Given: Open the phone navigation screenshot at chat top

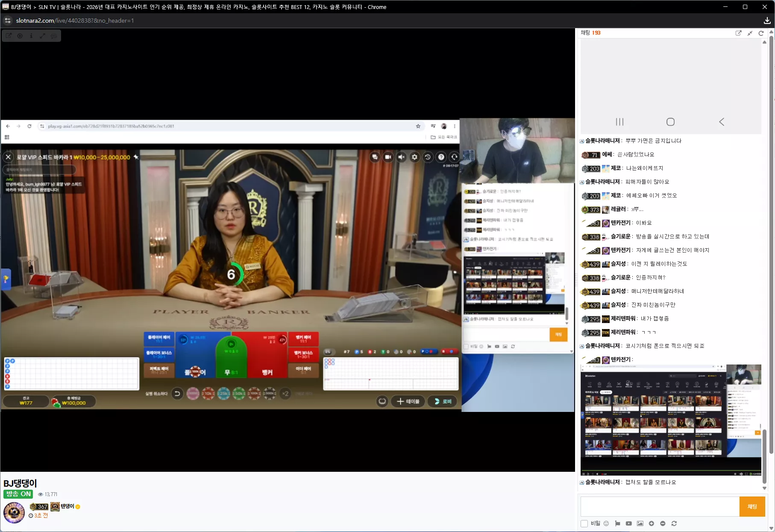Looking at the screenshot, I should click(x=671, y=87).
